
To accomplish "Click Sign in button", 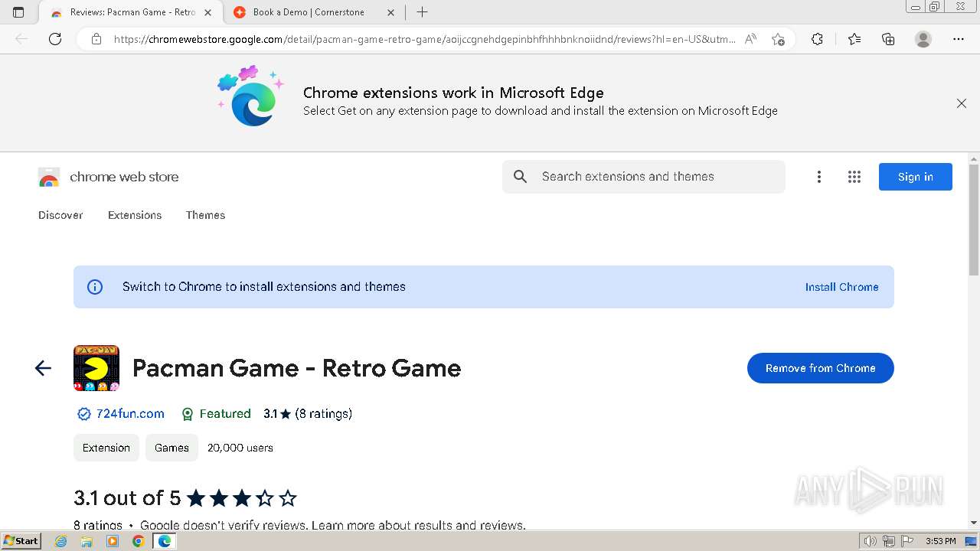I will point(916,177).
